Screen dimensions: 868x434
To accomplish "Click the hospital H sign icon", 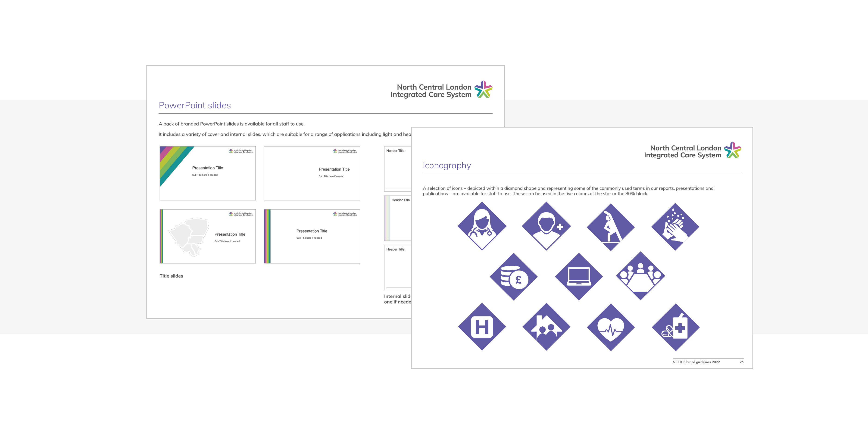I will 482,327.
